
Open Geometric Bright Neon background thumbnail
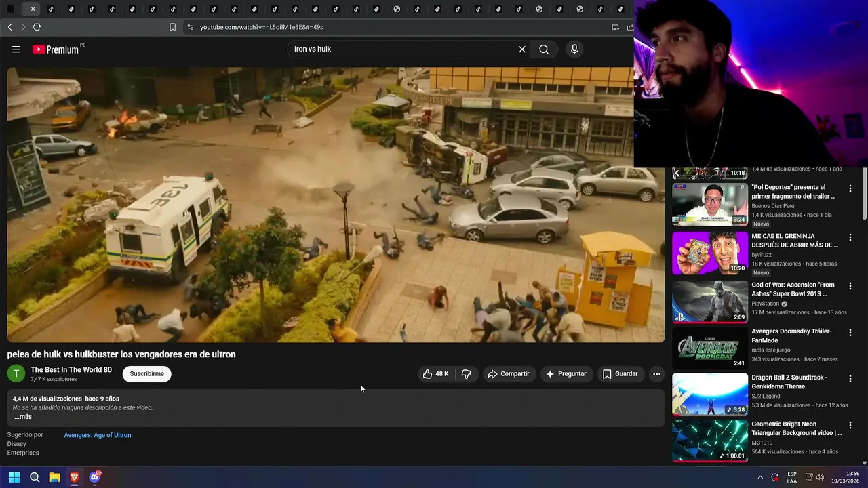coord(710,441)
